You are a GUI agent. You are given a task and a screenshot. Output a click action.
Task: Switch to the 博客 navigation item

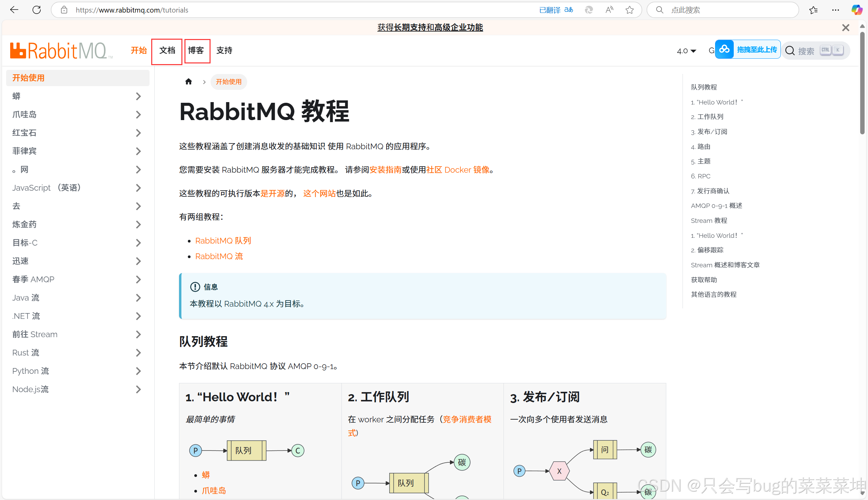(x=197, y=50)
